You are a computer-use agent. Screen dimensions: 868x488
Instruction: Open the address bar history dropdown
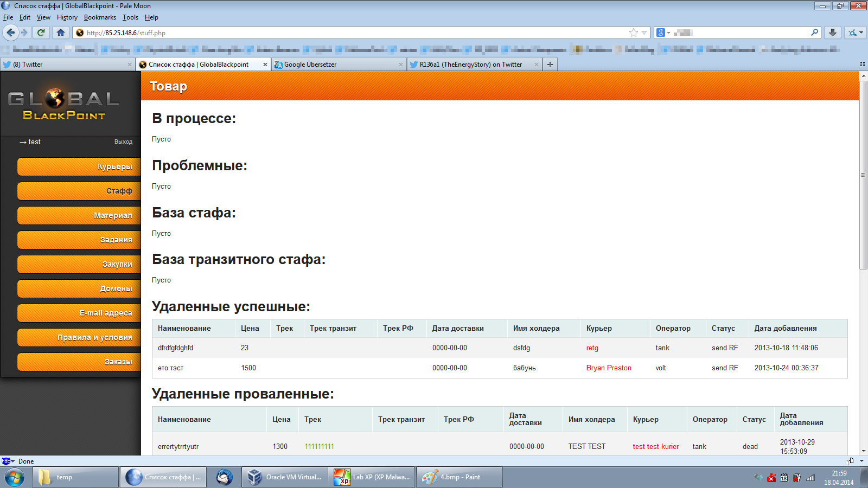pos(644,33)
